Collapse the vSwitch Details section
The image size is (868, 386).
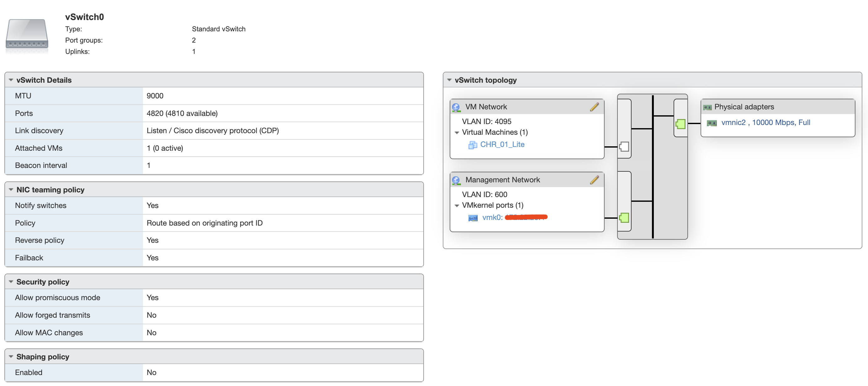point(11,80)
